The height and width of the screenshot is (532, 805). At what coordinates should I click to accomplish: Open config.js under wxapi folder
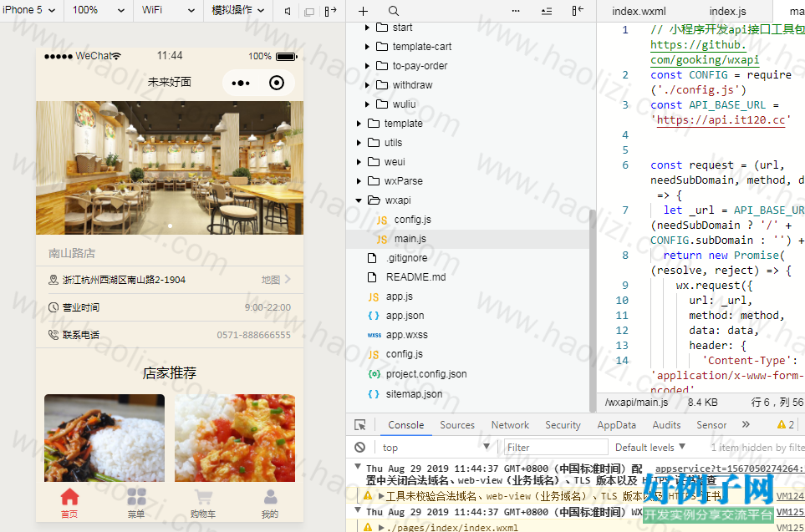click(x=412, y=220)
